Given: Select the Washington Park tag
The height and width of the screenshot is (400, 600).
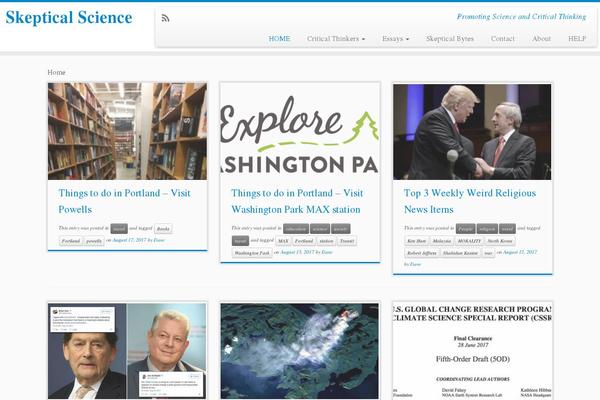Looking at the screenshot, I should pos(252,253).
